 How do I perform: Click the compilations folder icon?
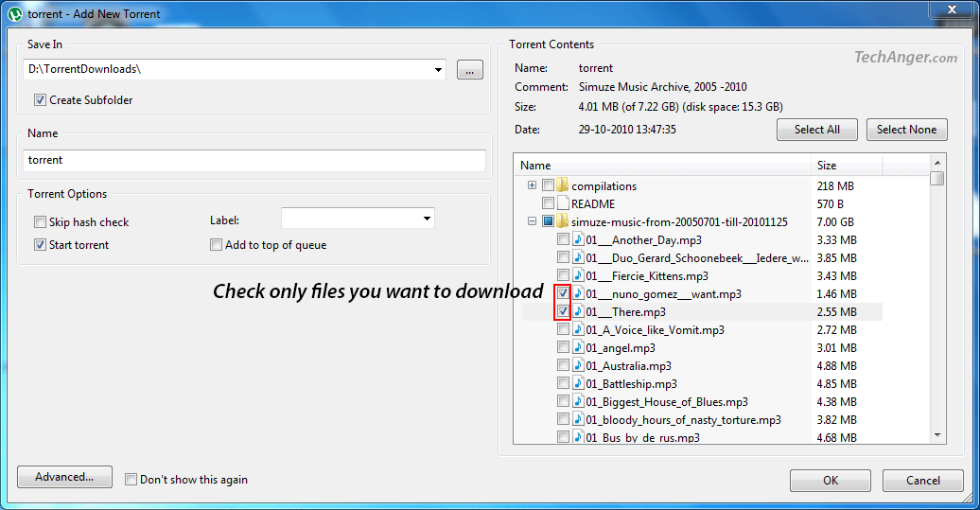pyautogui.click(x=563, y=186)
